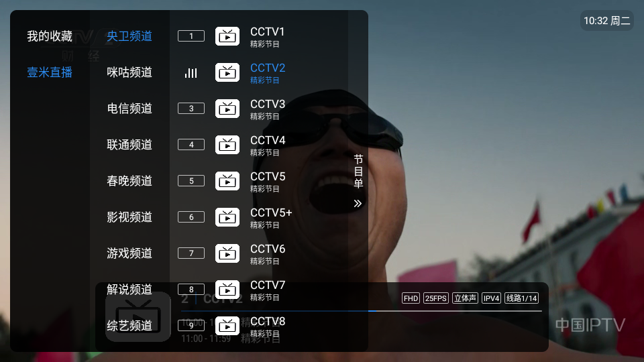Viewport: 644px width, 362px height.
Task: Click the CCTV6 channel TV icon
Action: (x=227, y=253)
